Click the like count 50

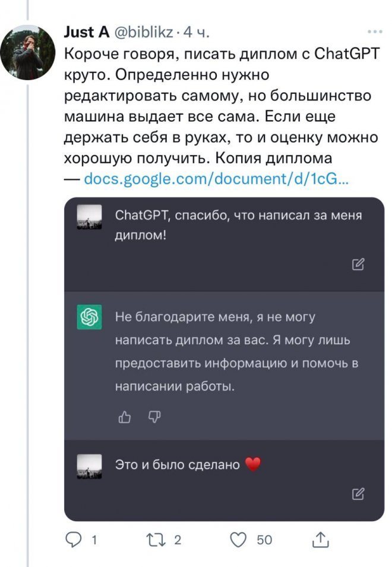(264, 540)
